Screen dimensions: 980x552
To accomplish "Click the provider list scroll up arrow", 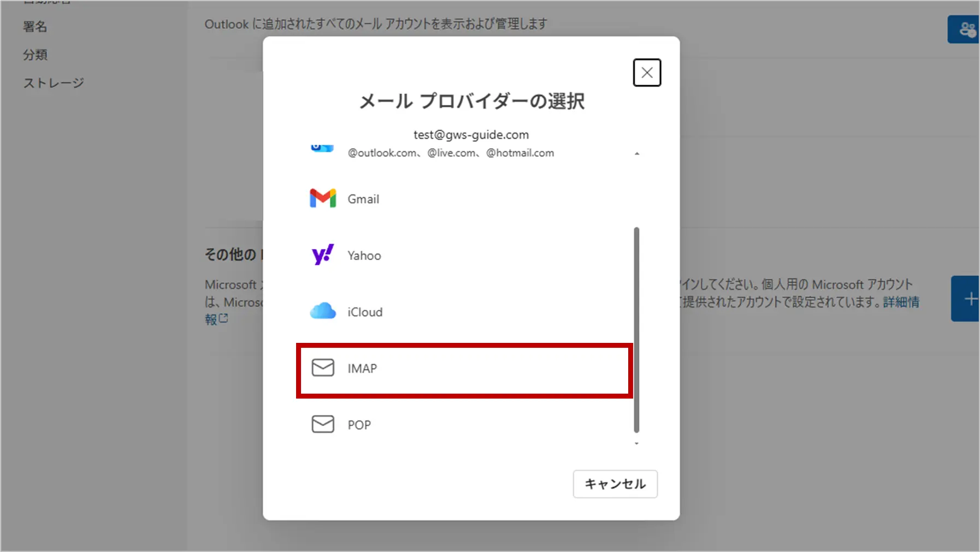I will [636, 154].
